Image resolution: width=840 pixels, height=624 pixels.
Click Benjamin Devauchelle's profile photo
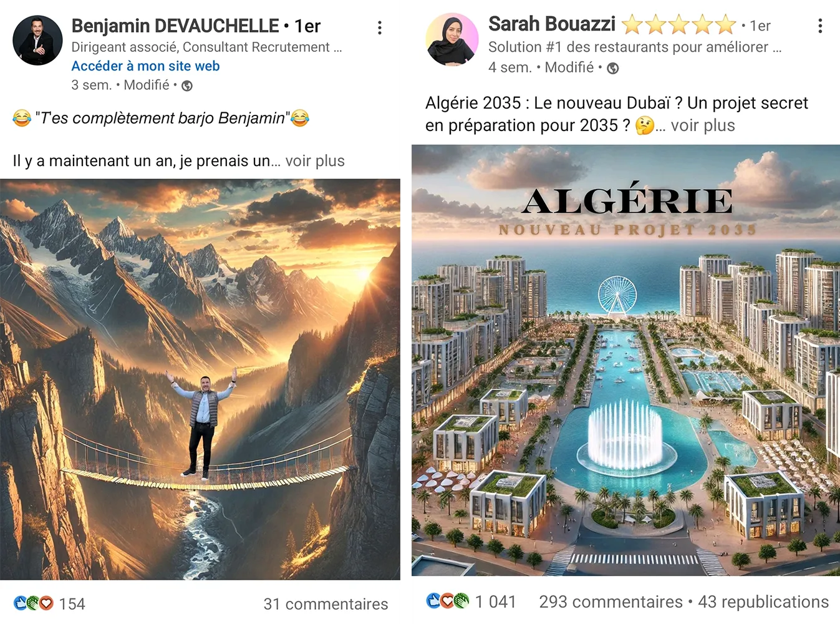[x=37, y=41]
